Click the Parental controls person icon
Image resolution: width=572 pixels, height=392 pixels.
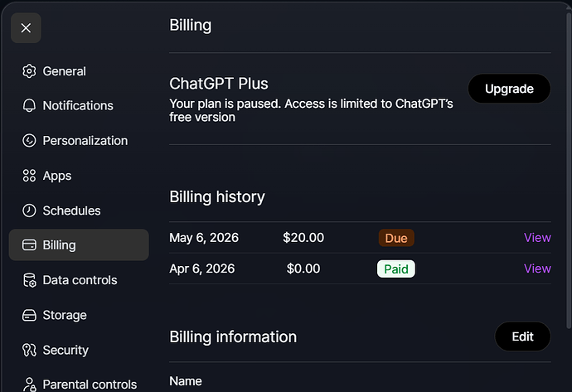pos(29,385)
